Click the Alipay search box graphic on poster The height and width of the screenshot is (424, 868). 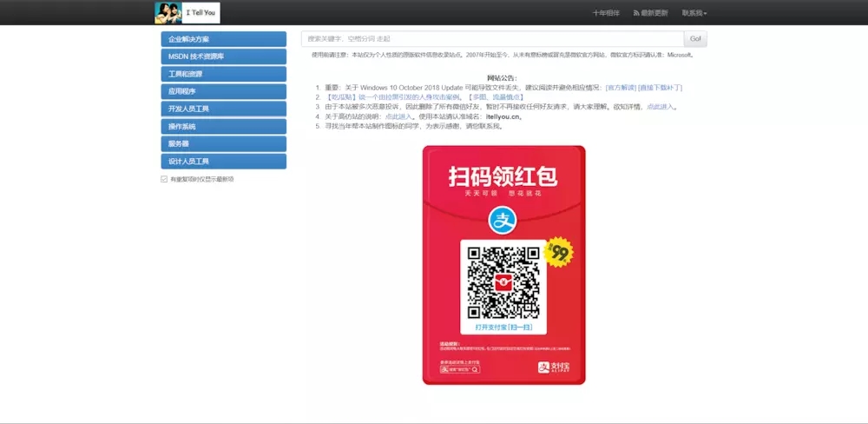pos(459,369)
